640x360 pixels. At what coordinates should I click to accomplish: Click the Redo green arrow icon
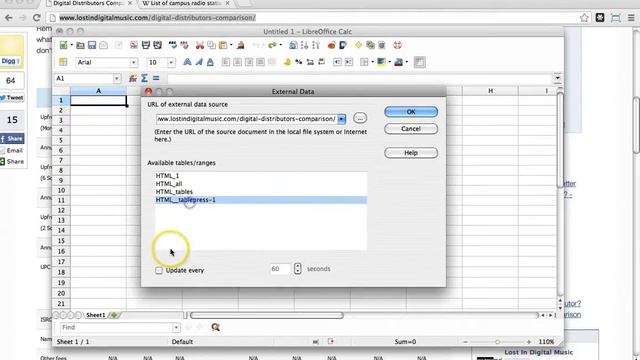272,45
